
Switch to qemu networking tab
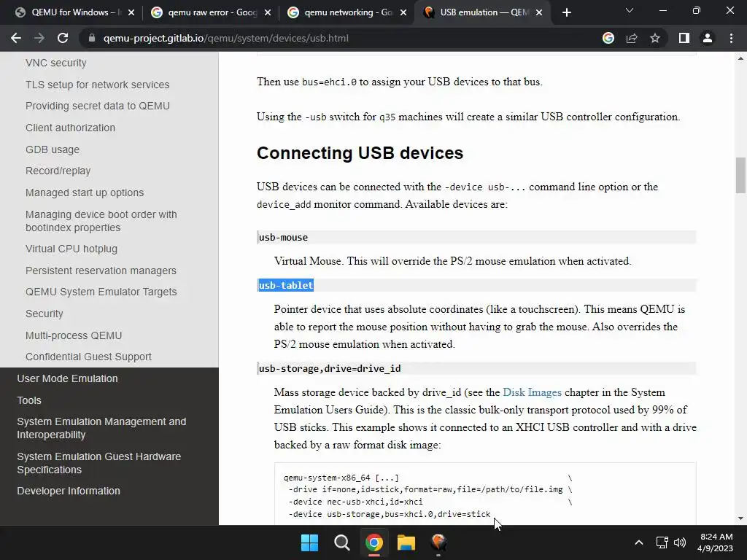click(348, 12)
